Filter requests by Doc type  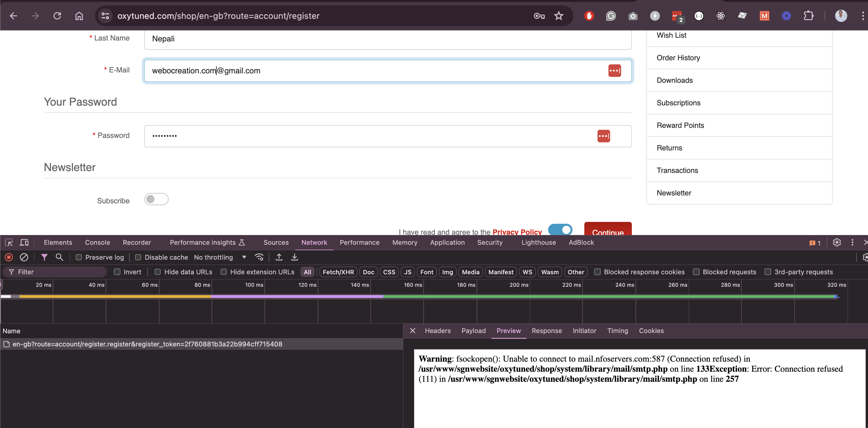(x=368, y=272)
